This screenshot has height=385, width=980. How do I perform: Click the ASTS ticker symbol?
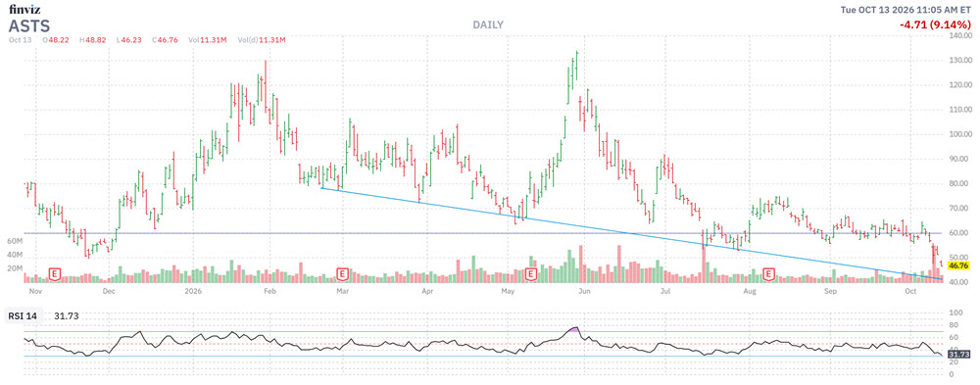click(x=29, y=25)
